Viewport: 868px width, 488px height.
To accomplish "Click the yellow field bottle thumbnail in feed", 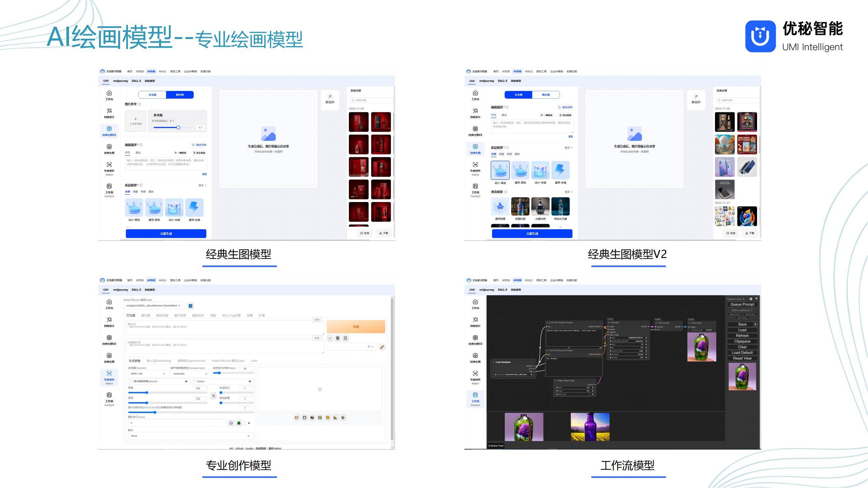I will 590,427.
